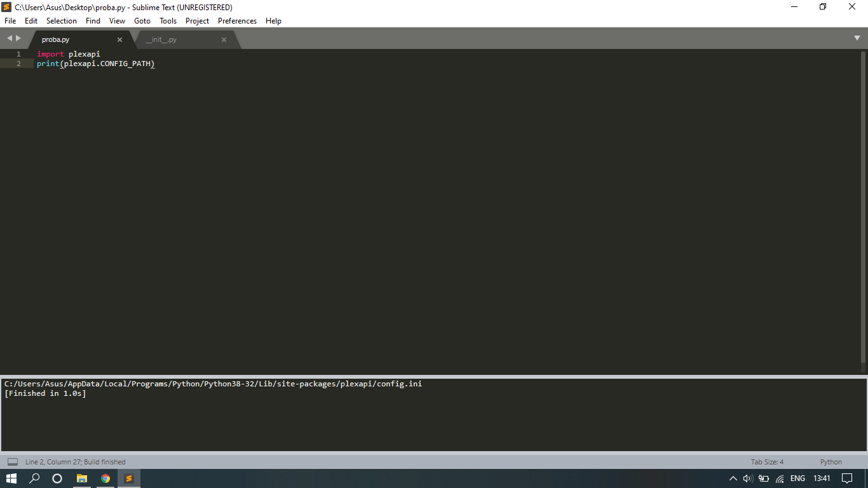868x488 pixels.
Task: Close the proba.py tab
Action: 119,39
